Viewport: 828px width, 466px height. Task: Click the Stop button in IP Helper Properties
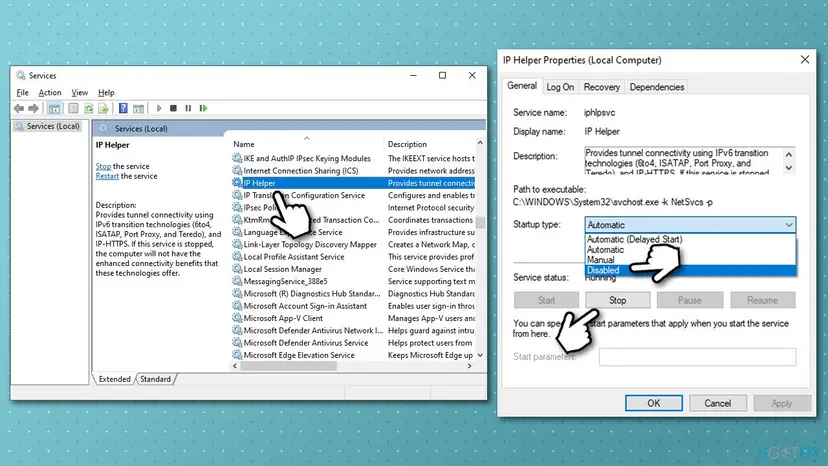tap(617, 300)
